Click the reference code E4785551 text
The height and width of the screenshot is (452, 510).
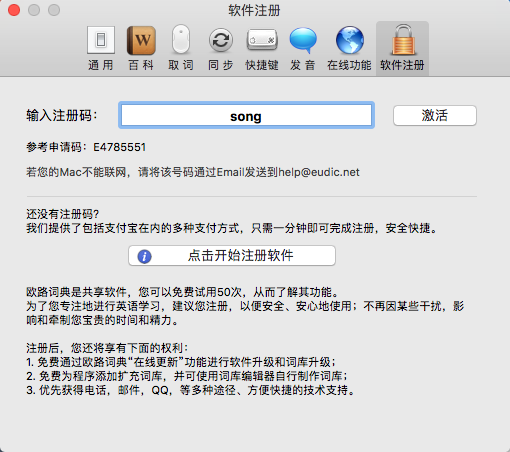click(119, 147)
